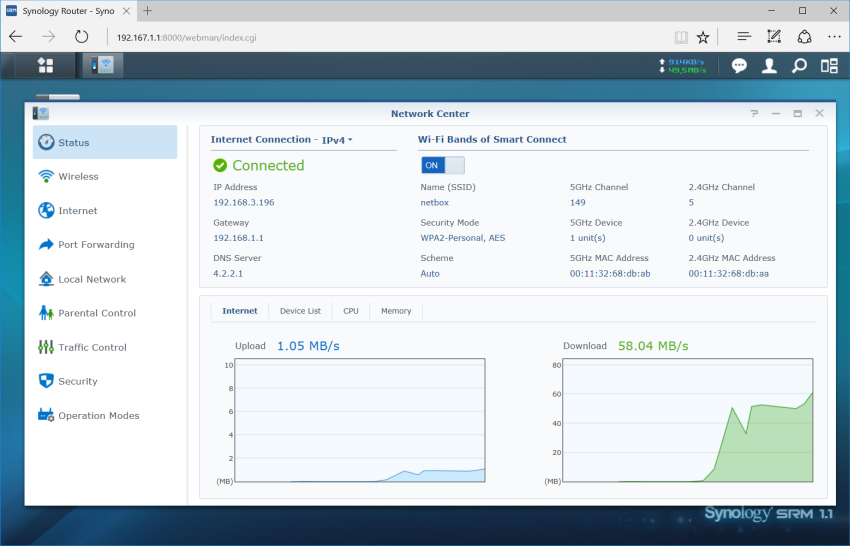Viewport: 850px width, 546px height.
Task: Click DNS server value 4.2.2.1
Action: pyautogui.click(x=228, y=273)
